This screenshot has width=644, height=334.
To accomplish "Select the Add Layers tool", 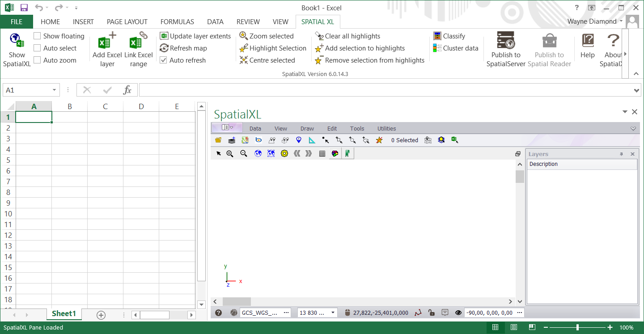I will [x=231, y=140].
